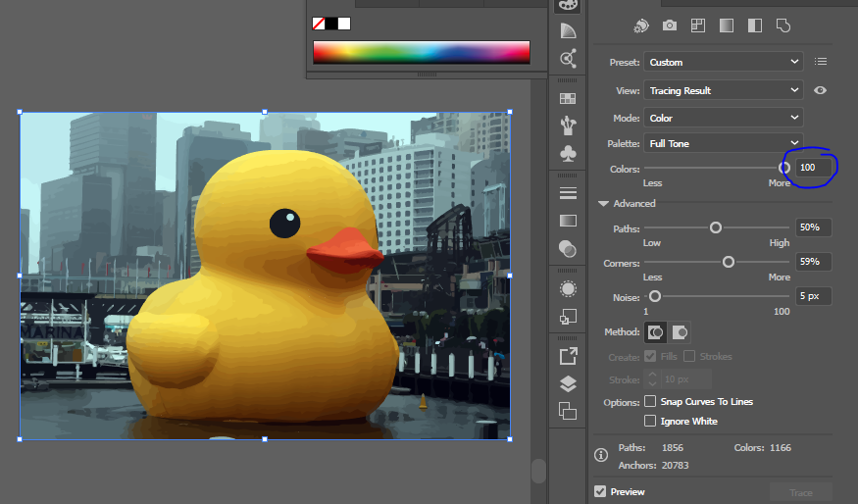The height and width of the screenshot is (504, 858).
Task: Open the Graphic Styles panel icon
Action: [x=568, y=317]
